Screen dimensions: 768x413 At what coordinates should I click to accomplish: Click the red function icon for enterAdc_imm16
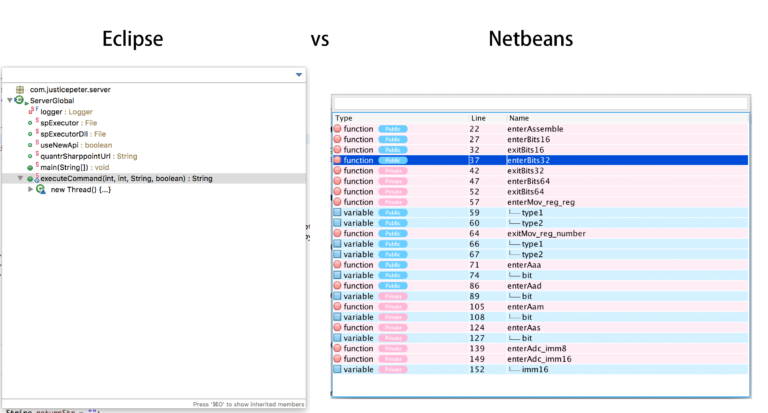pos(337,359)
